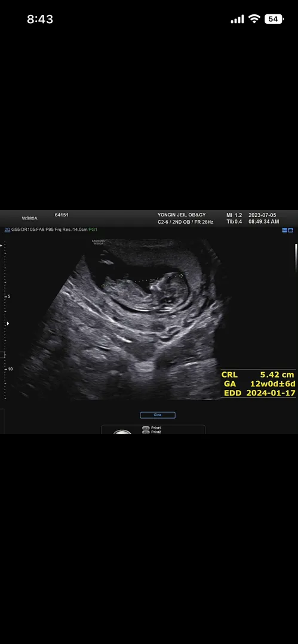Tap the Wi-Fi icon in status bar
Image resolution: width=298 pixels, height=644 pixels.
[x=255, y=19]
